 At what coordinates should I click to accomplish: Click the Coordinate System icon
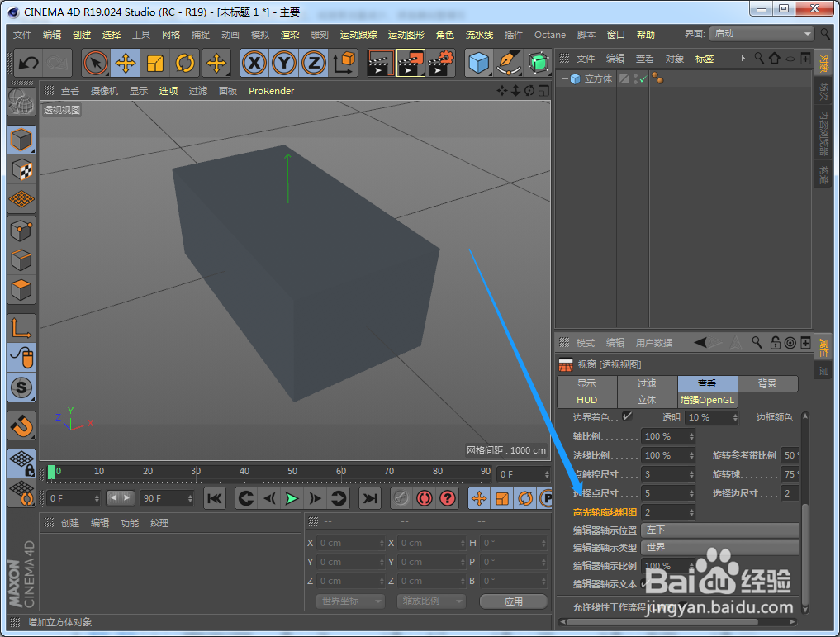(x=344, y=64)
